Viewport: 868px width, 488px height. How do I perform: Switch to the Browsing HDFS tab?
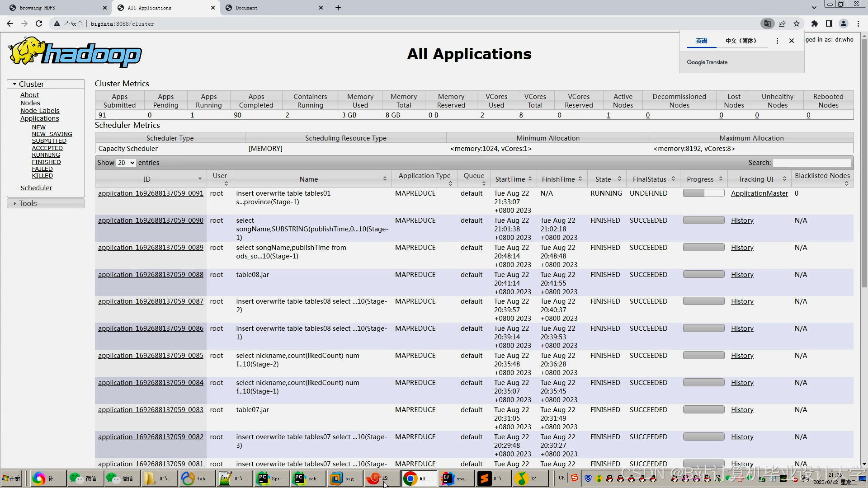coord(38,8)
